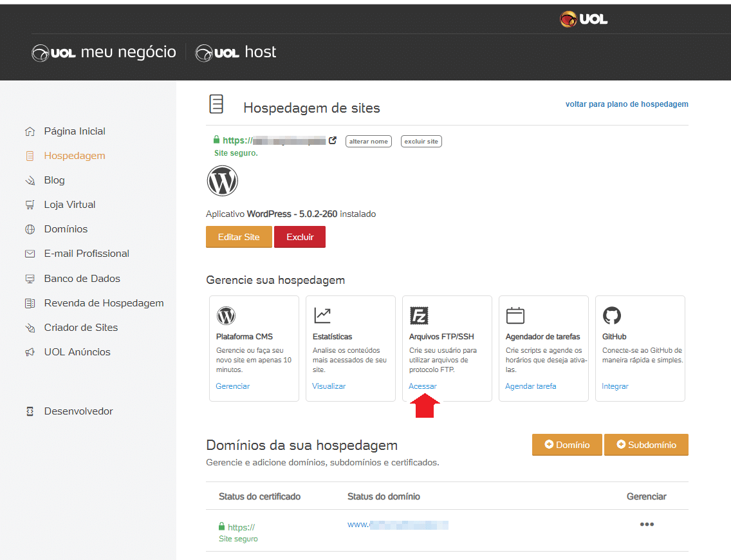
Task: Click the Status do domínio column header
Action: click(384, 496)
